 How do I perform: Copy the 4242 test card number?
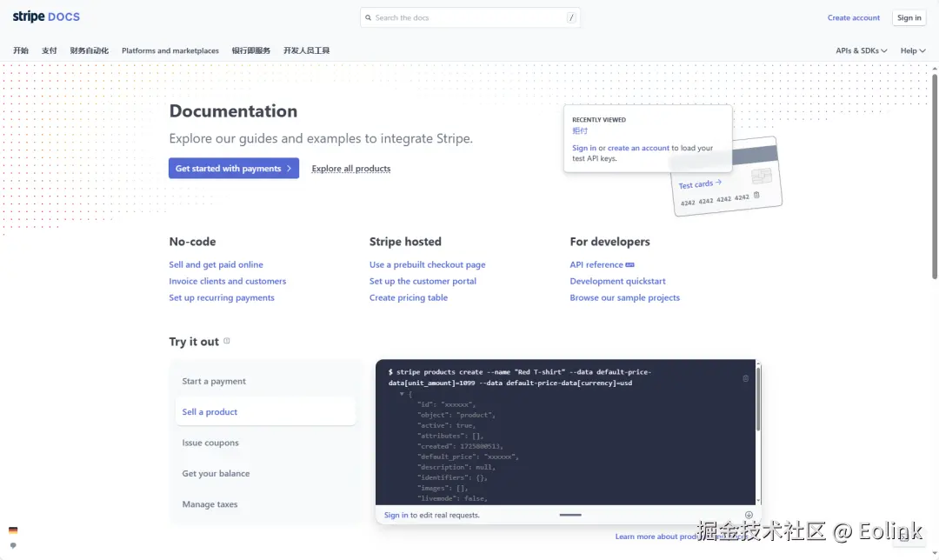(756, 195)
